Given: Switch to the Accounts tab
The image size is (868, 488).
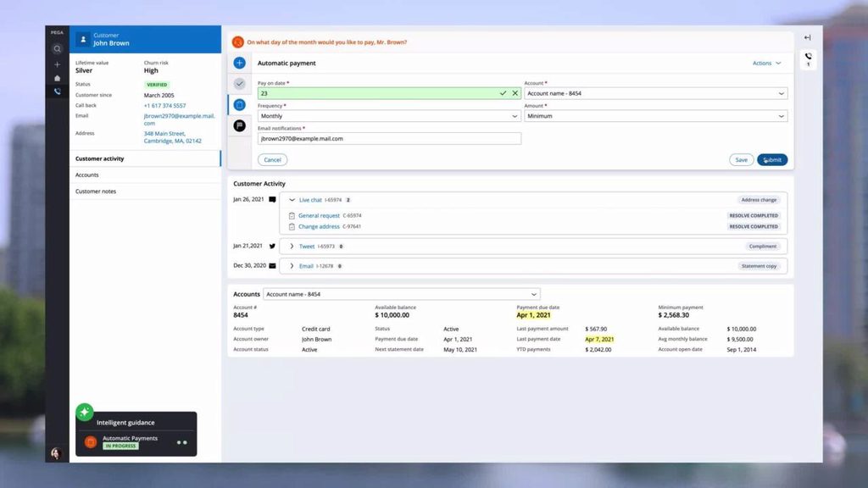Looking at the screenshot, I should coord(87,175).
